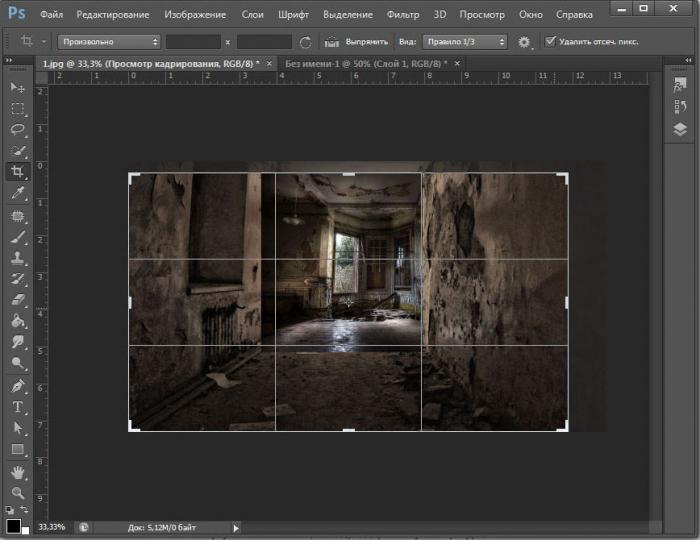Image resolution: width=700 pixels, height=540 pixels.
Task: Select the Path Selection tool
Action: tap(17, 428)
